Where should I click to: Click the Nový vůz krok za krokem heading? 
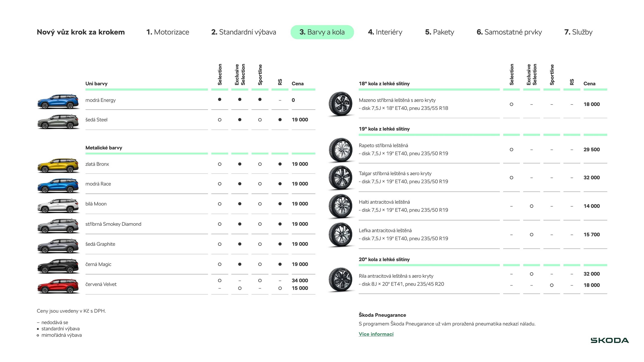[80, 32]
